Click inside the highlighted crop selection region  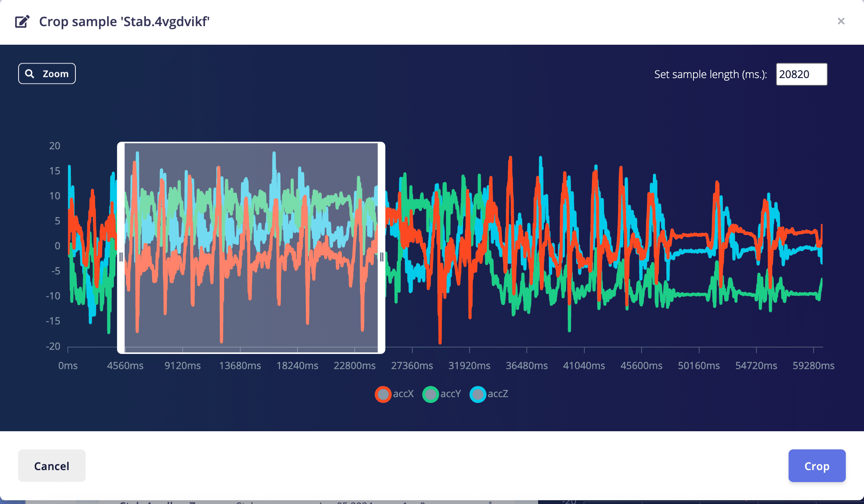[x=251, y=248]
